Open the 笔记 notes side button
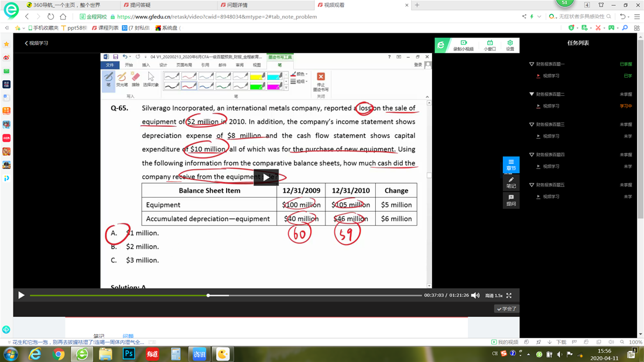This screenshot has width=644, height=362. coord(511,182)
